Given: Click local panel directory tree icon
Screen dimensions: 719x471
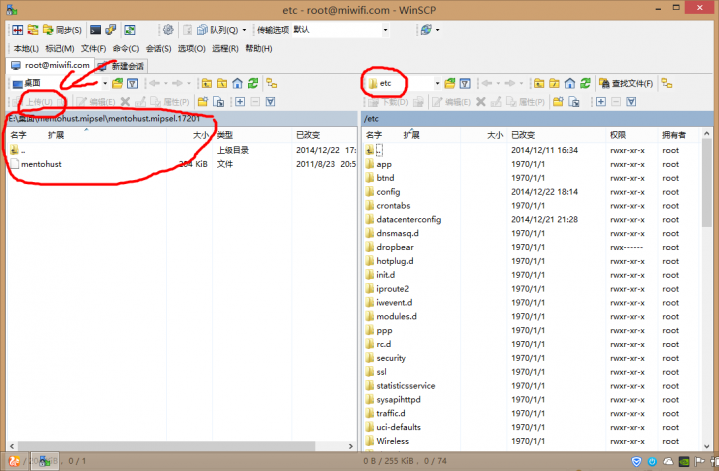Looking at the screenshot, I should pos(271,83).
